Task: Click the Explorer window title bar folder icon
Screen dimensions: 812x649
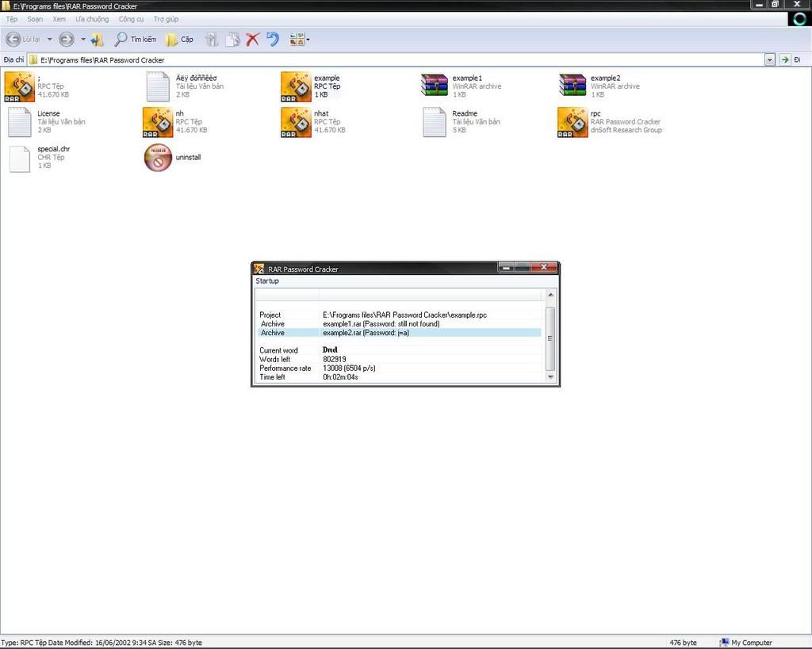Action: point(6,6)
